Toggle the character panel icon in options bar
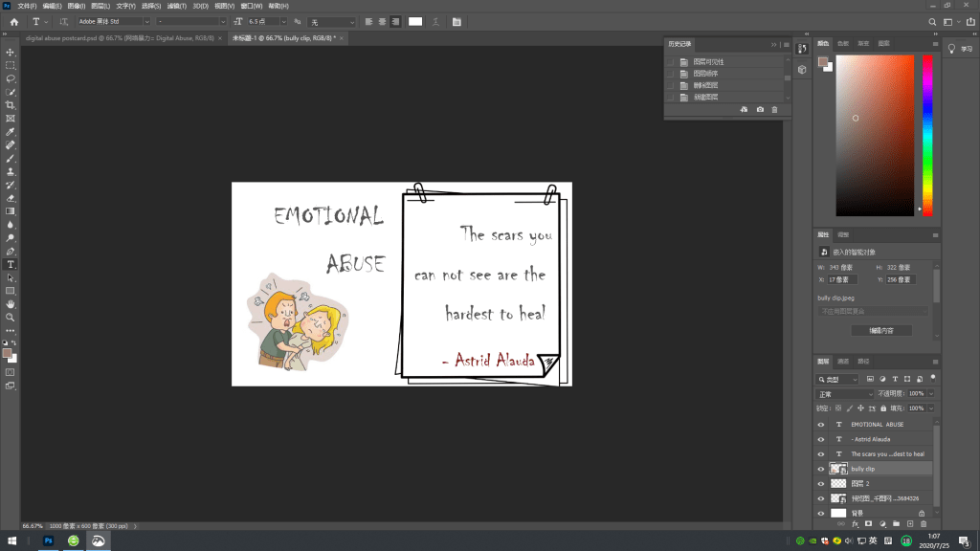The image size is (980, 551). 456,21
